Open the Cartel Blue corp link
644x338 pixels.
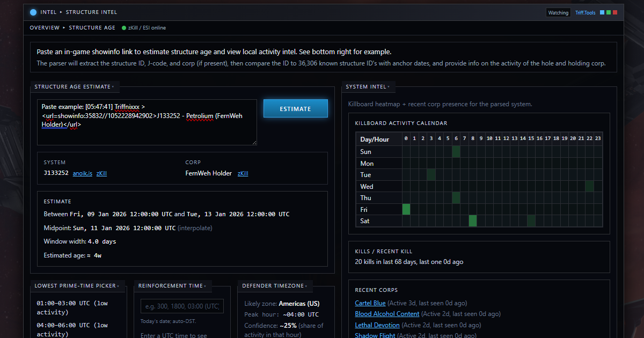370,303
